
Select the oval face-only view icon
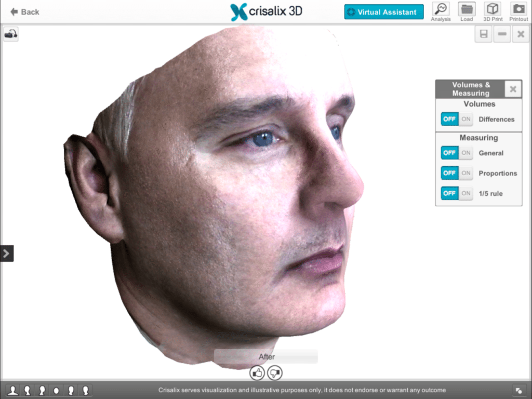(x=56, y=391)
